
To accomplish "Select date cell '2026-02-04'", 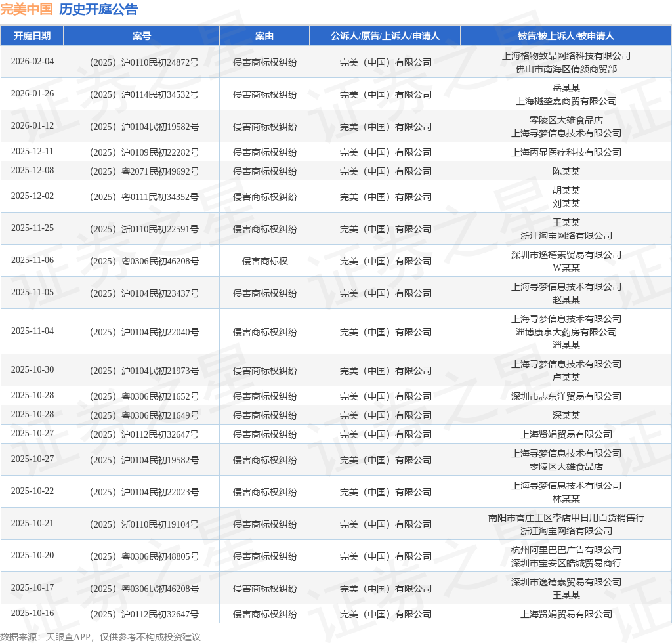I will click(x=32, y=61).
